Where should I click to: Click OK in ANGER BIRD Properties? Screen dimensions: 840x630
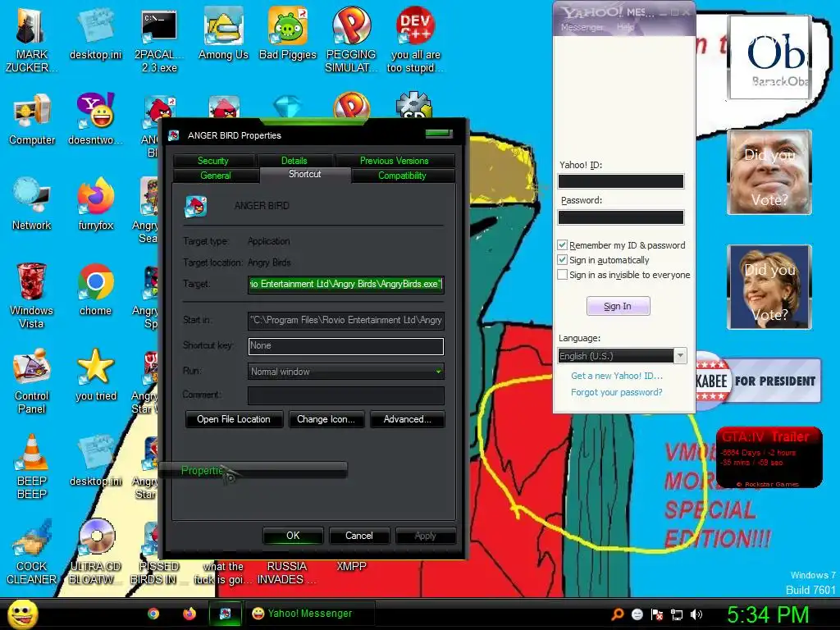click(293, 536)
